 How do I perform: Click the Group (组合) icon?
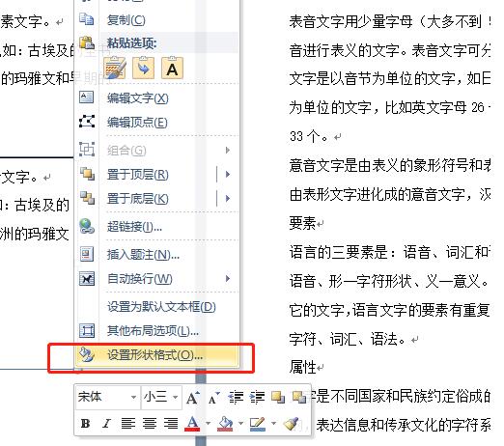[x=87, y=149]
